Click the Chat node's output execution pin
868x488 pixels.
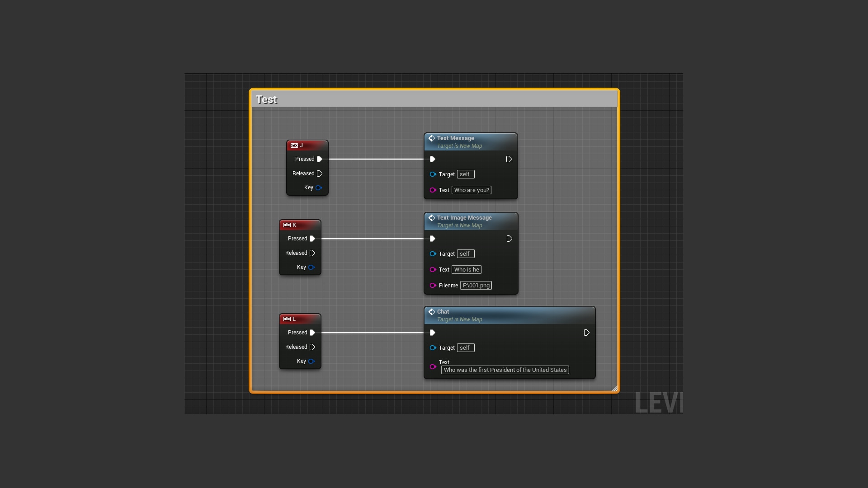[x=586, y=333]
